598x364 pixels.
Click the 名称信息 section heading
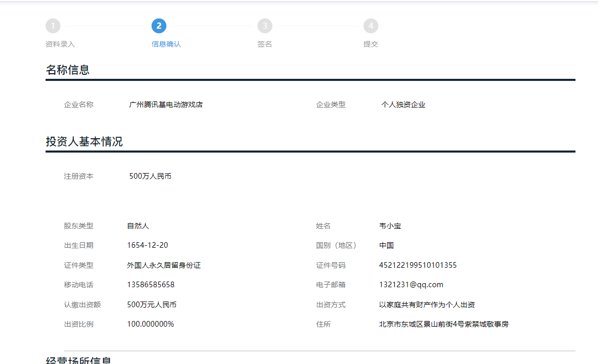(68, 70)
